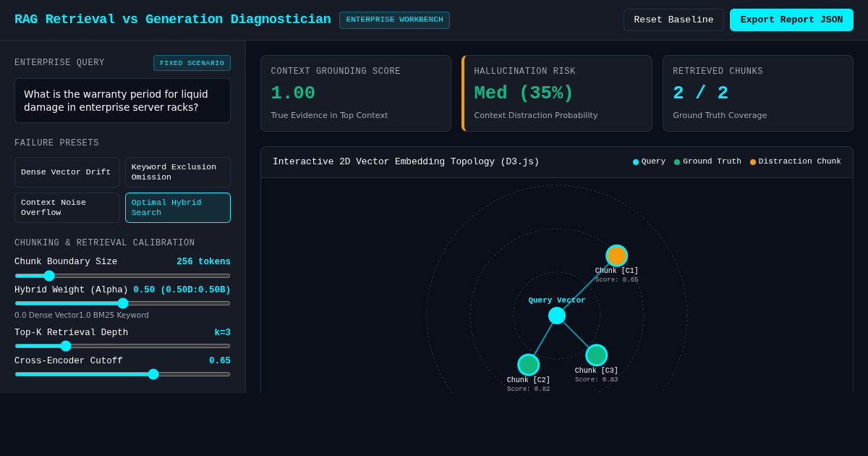Click the 'Query Vector' text label
The height and width of the screenshot is (456, 868).
point(557,300)
